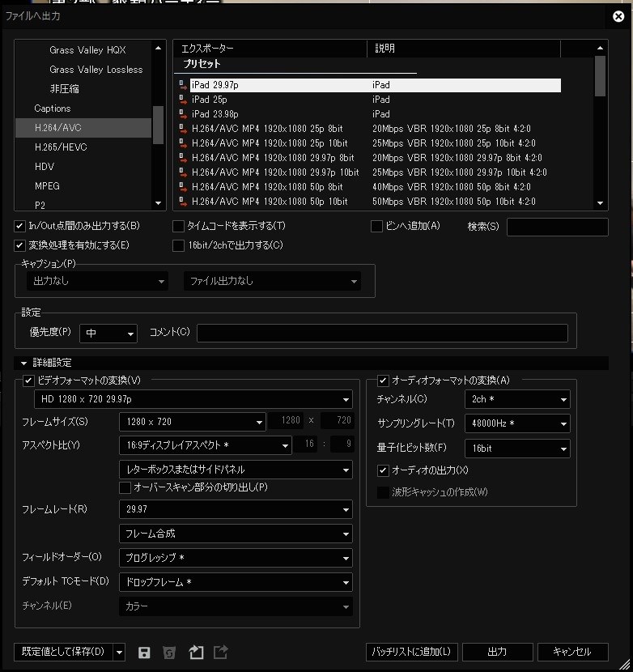Viewport: 633px width, 672px height.
Task: Click the キャンセル button
Action: point(572,653)
